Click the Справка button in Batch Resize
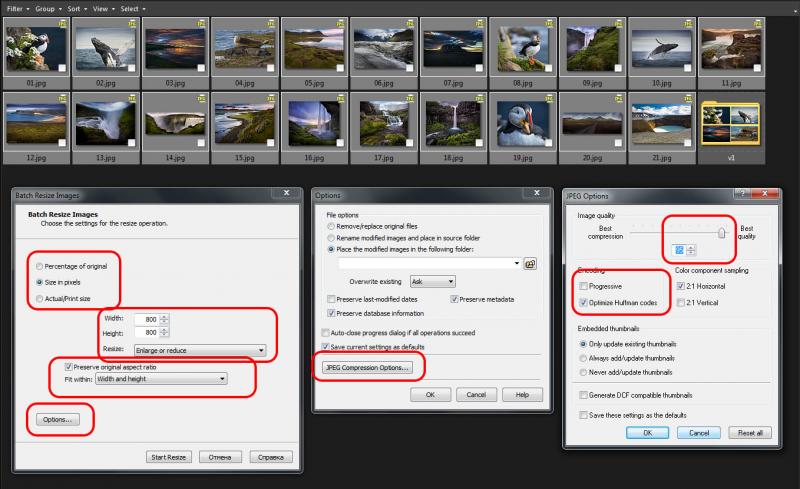 (x=271, y=457)
